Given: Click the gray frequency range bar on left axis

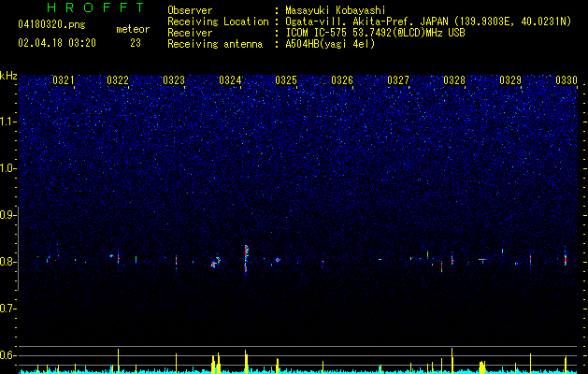Looking at the screenshot, I should click(19, 248).
